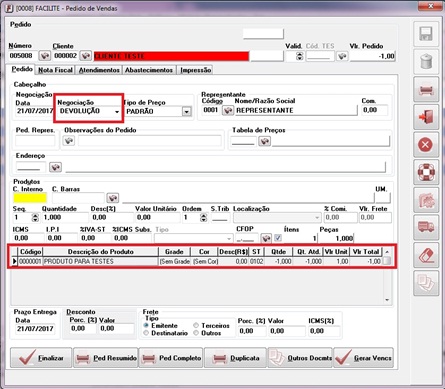Screen dimensions: 445x389
Task: Click the save floppy disk icon
Action: pyautogui.click(x=426, y=34)
